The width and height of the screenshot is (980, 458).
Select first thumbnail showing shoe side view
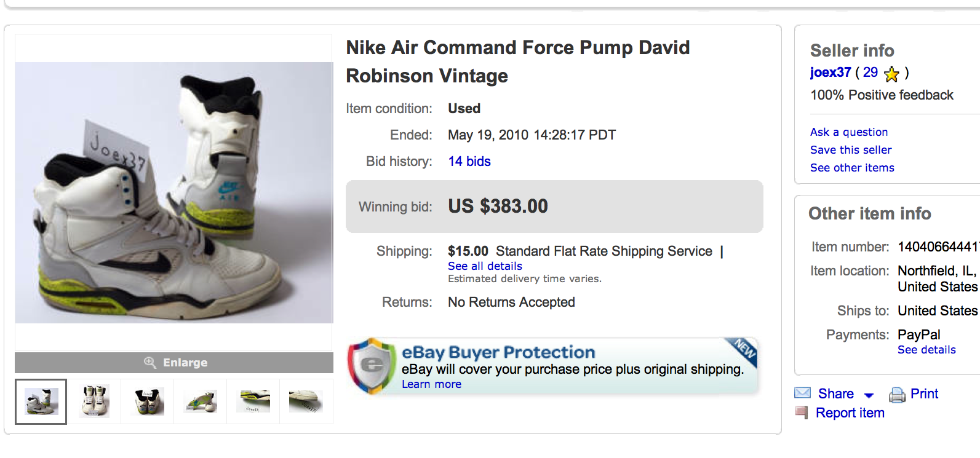[x=41, y=401]
